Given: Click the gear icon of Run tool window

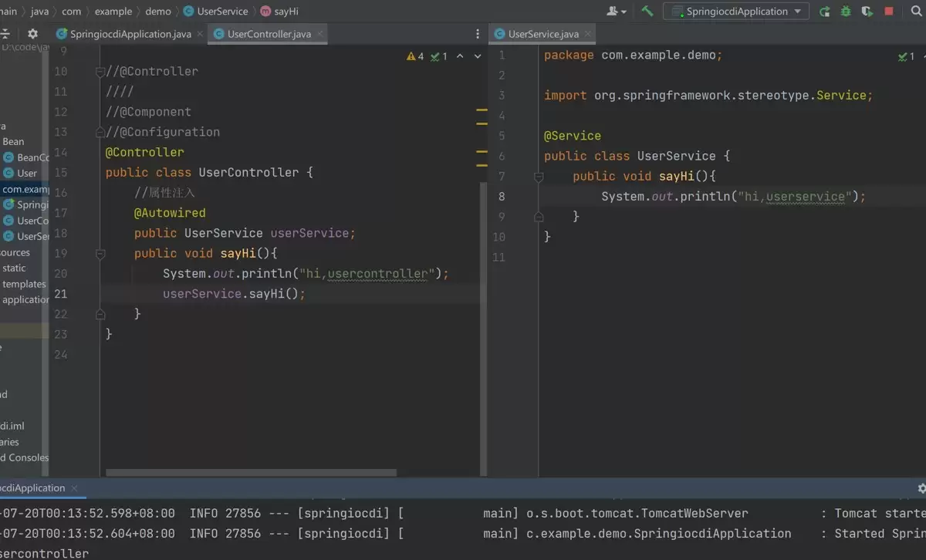Looking at the screenshot, I should point(921,488).
